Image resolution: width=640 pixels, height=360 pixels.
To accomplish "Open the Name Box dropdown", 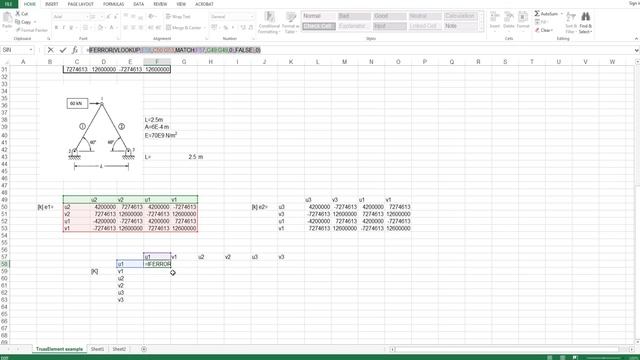I will coord(31,50).
